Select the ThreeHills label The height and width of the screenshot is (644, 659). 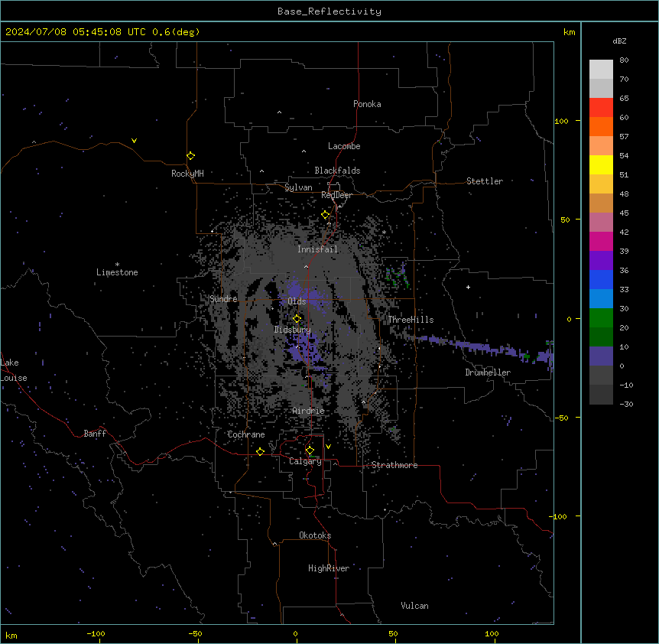pyautogui.click(x=411, y=320)
